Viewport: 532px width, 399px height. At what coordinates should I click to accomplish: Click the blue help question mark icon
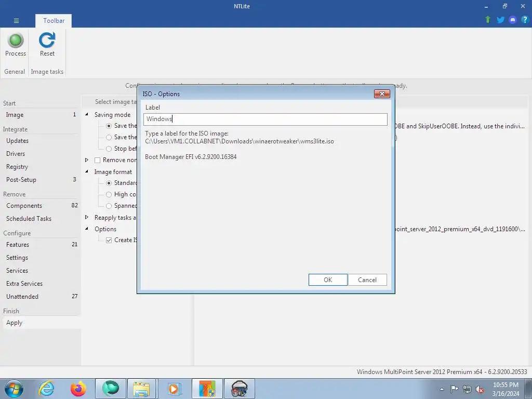(x=525, y=20)
